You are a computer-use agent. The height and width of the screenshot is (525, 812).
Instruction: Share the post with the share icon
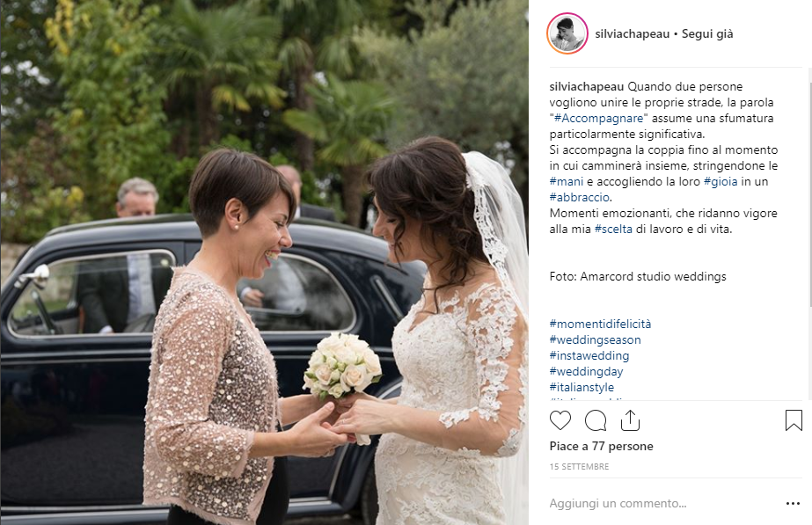(630, 420)
